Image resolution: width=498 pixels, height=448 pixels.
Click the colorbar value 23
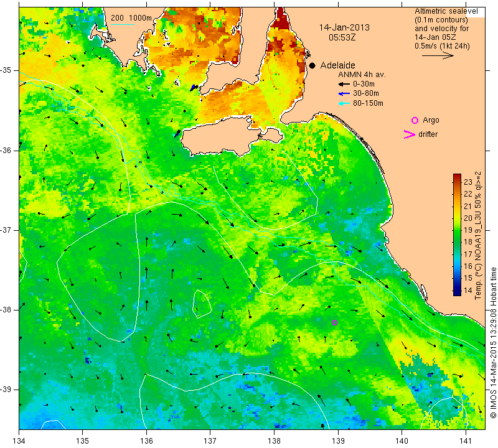(468, 182)
